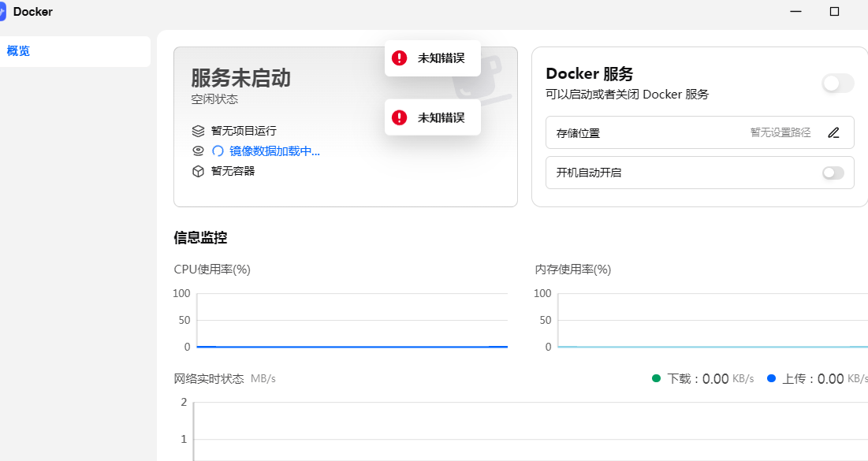Open the 概览 sidebar tab
This screenshot has height=461, width=868.
point(75,51)
